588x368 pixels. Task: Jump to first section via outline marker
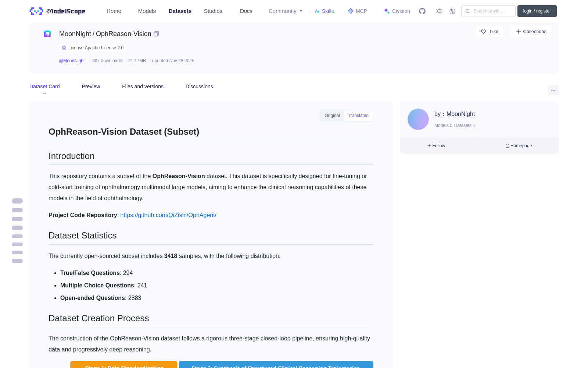pyautogui.click(x=17, y=201)
